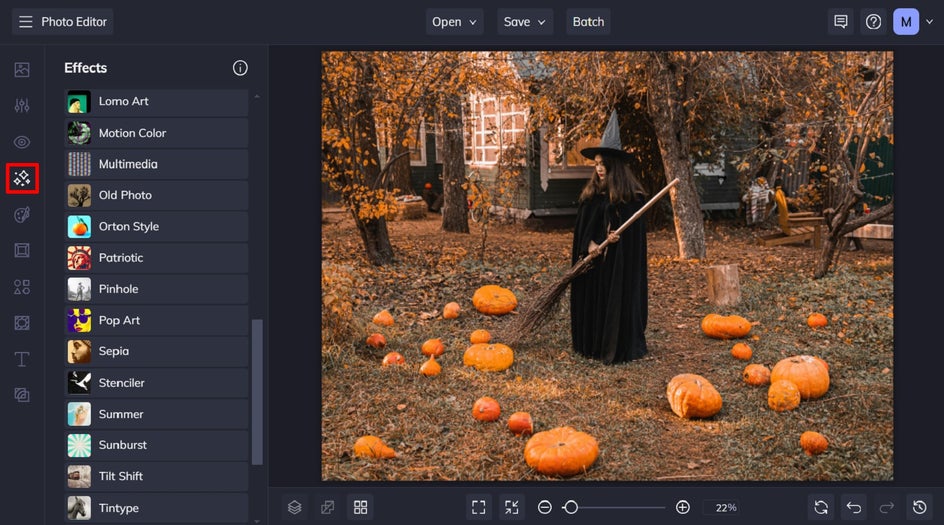The image size is (944, 525).
Task: Click the Batch button
Action: 588,22
